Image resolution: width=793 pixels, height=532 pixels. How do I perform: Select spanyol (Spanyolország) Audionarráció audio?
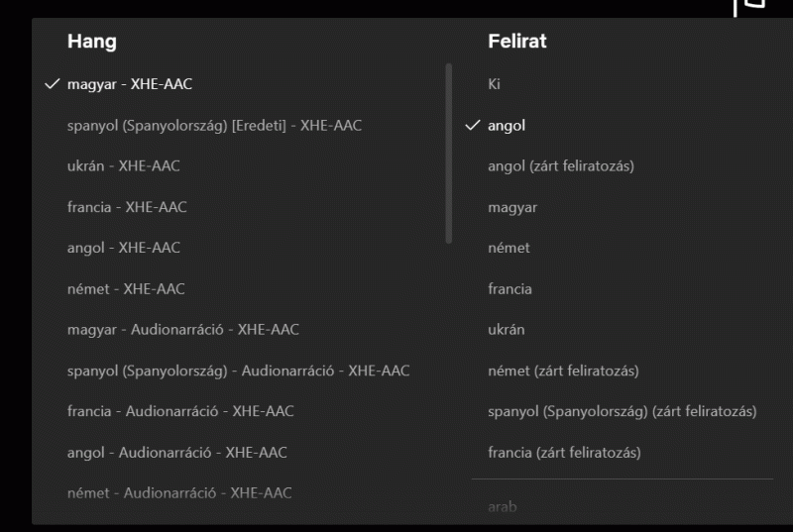click(238, 371)
